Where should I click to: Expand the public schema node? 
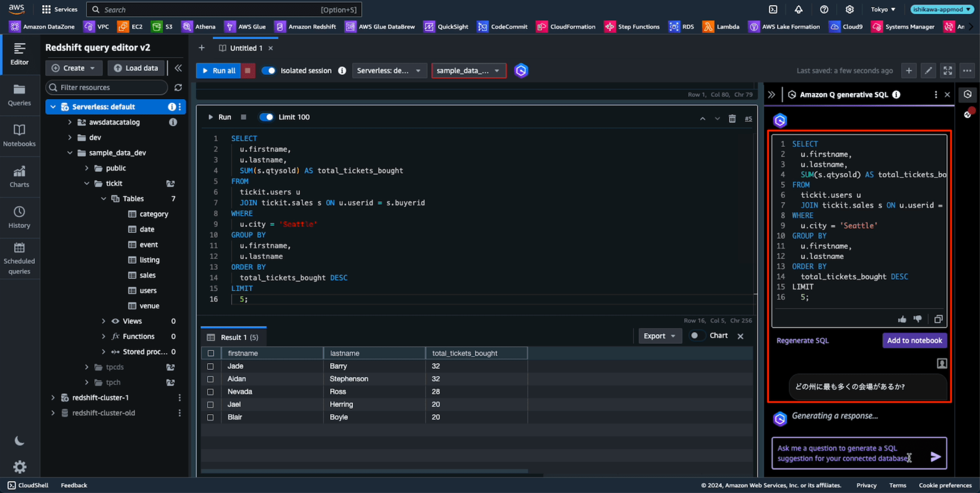tap(87, 168)
